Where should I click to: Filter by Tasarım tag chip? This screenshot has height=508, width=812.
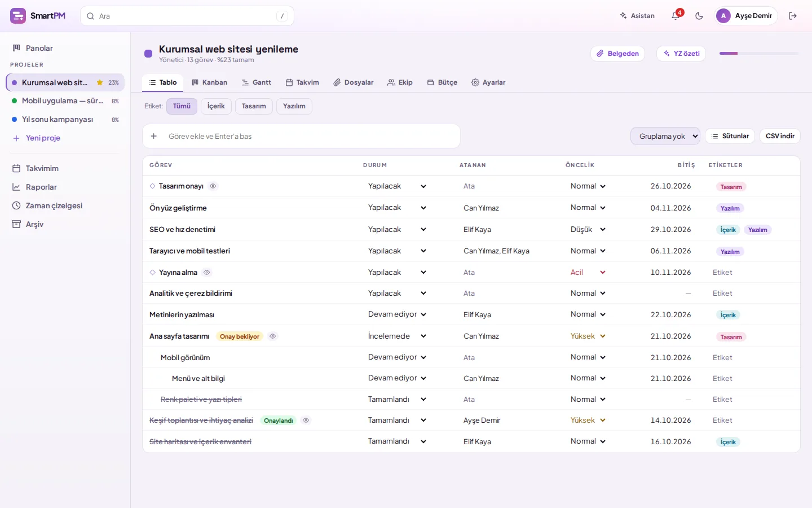pyautogui.click(x=254, y=106)
